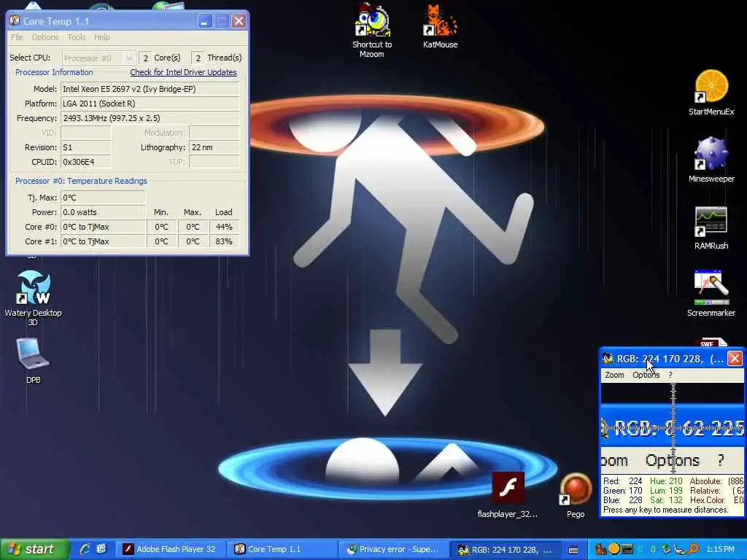The image size is (747, 560).
Task: Click the second quick launch icon beside Internet Explorer
Action: click(101, 549)
